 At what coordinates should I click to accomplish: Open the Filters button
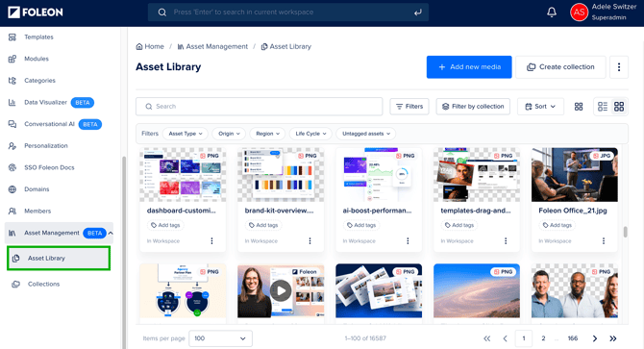tap(409, 107)
